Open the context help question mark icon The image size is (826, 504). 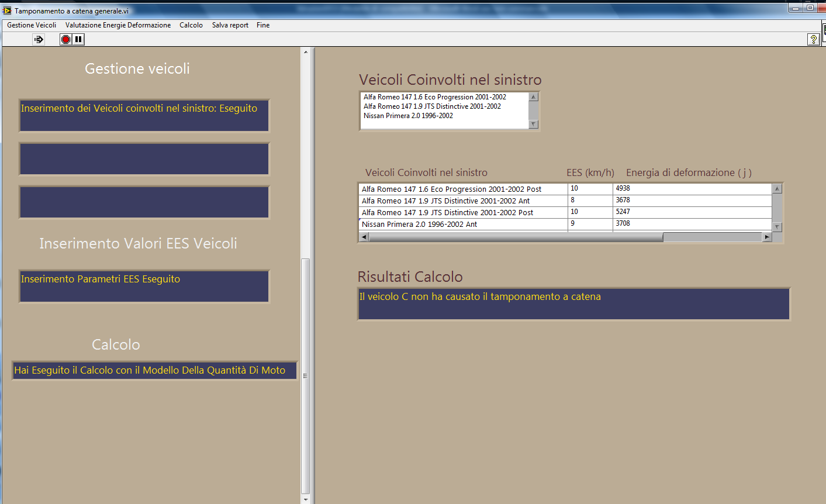813,39
